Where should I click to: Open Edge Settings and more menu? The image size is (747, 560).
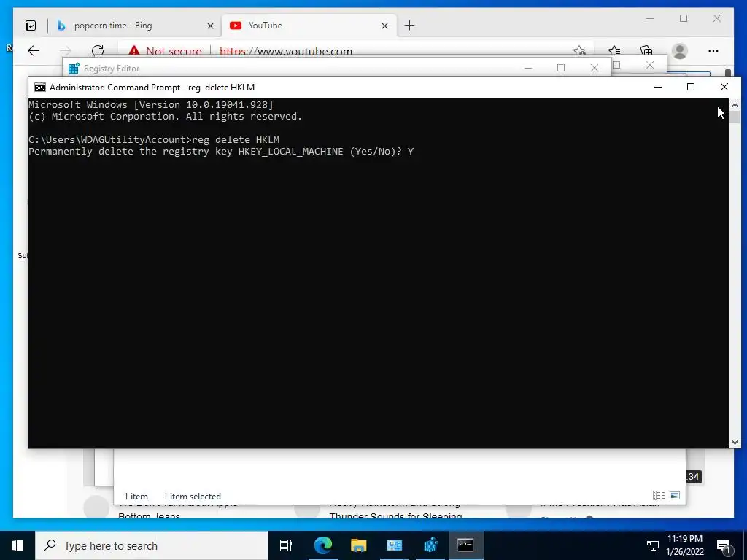[713, 51]
